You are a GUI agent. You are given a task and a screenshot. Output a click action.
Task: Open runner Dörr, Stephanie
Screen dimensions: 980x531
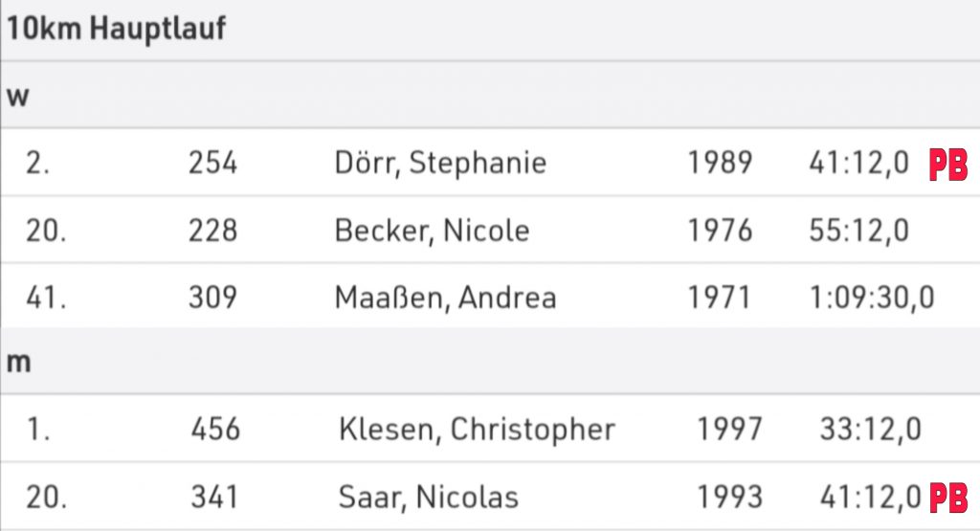[x=440, y=163]
